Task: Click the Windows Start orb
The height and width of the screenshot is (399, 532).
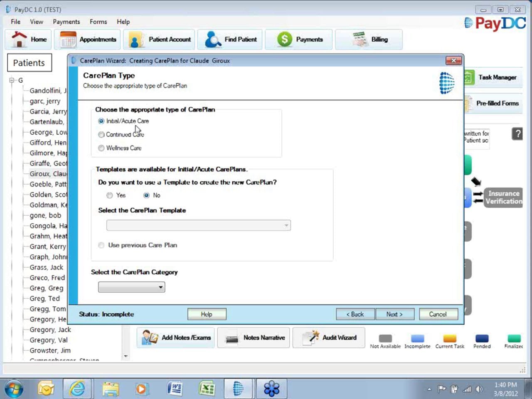Action: 14,389
